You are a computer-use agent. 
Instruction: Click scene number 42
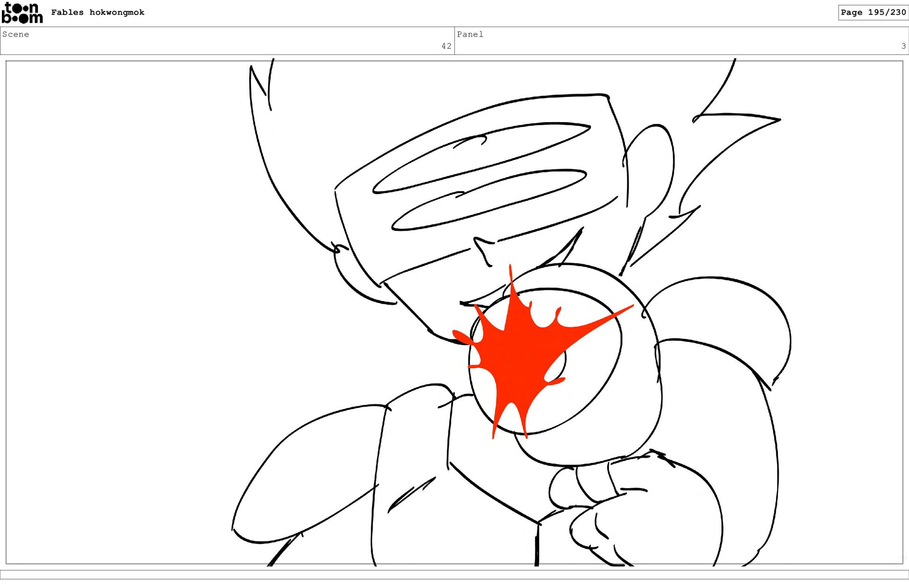click(x=446, y=46)
